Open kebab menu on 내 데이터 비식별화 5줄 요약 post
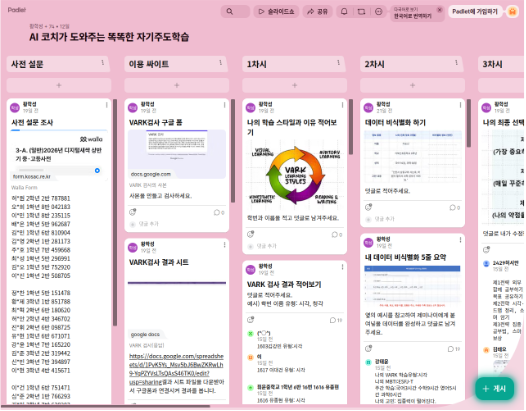526x411 pixels. click(460, 240)
